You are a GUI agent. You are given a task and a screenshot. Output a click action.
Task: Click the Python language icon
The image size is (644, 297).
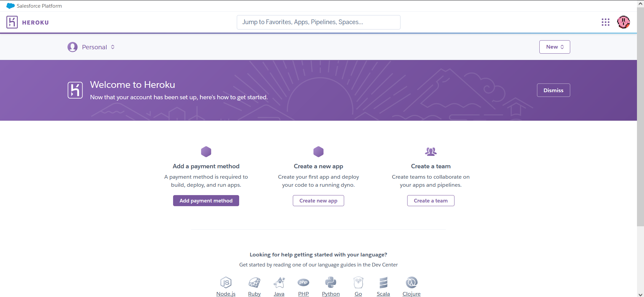[x=331, y=283]
